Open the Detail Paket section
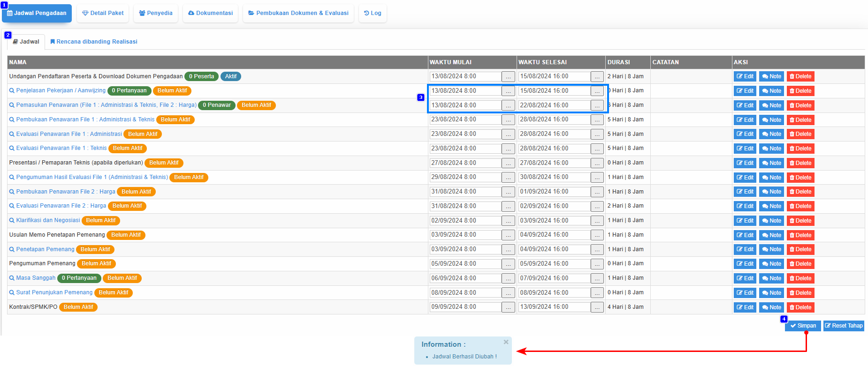The height and width of the screenshot is (366, 868). (x=103, y=13)
